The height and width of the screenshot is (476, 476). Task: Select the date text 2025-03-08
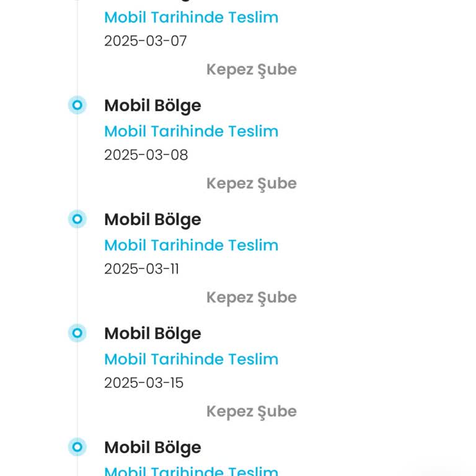pos(146,155)
